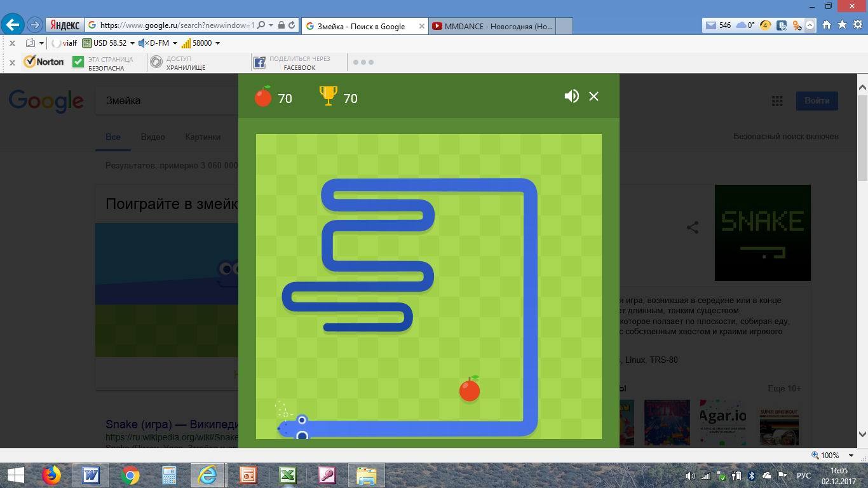
Task: Click the address bar URL field
Action: coord(177,25)
